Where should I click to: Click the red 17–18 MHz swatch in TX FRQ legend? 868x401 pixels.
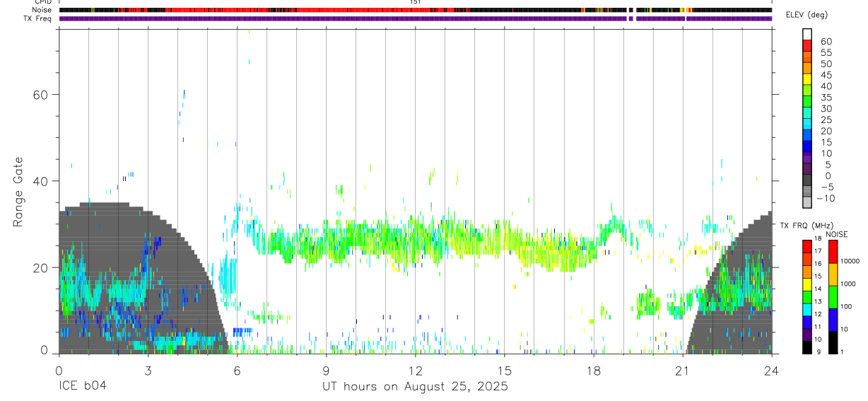[x=807, y=247]
